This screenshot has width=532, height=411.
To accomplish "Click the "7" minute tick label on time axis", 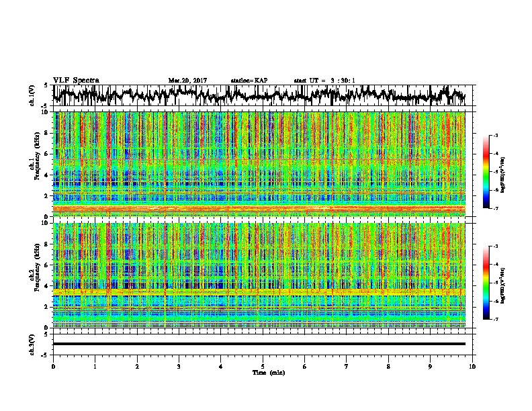I will coord(347,367).
